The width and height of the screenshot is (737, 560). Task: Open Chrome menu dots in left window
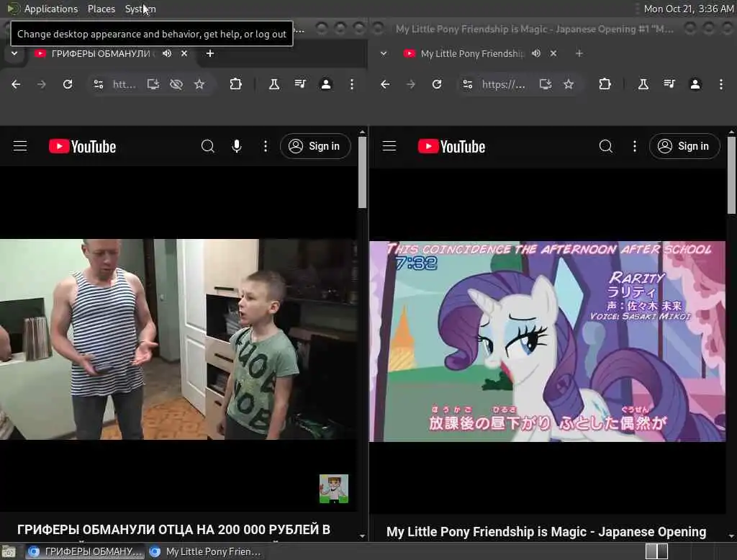click(x=351, y=84)
